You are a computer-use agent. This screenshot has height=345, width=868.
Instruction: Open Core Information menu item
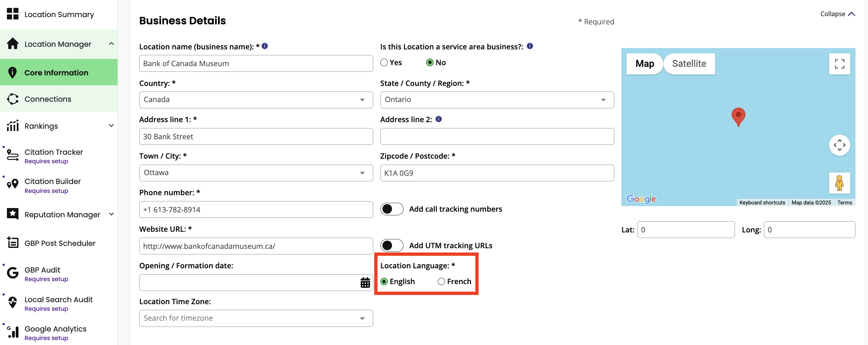coord(59,72)
